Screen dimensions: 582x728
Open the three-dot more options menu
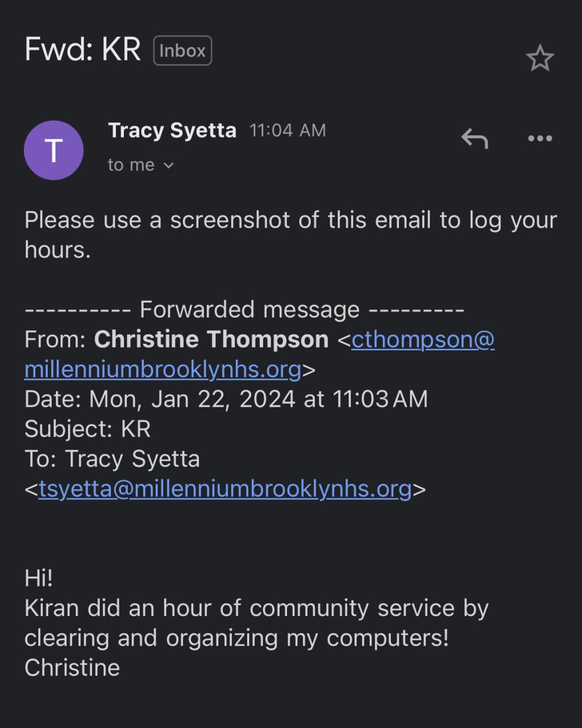539,138
